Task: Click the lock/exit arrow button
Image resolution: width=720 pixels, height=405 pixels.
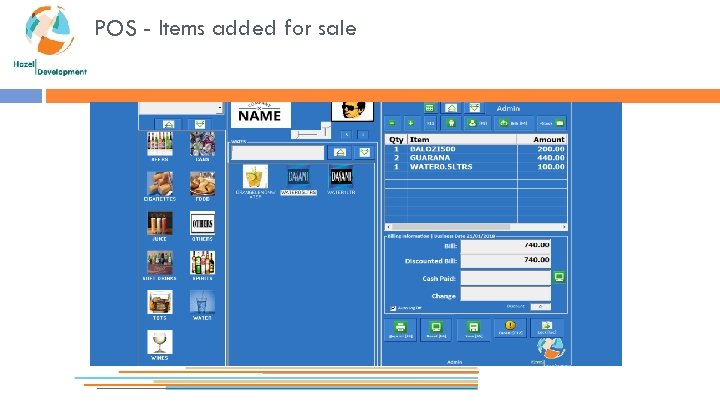Action: pos(547,328)
